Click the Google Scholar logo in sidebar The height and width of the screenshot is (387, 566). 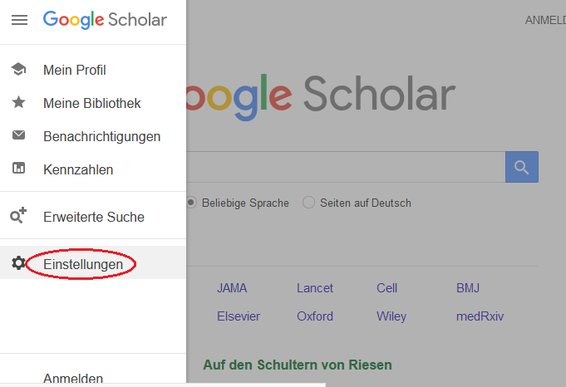click(105, 19)
